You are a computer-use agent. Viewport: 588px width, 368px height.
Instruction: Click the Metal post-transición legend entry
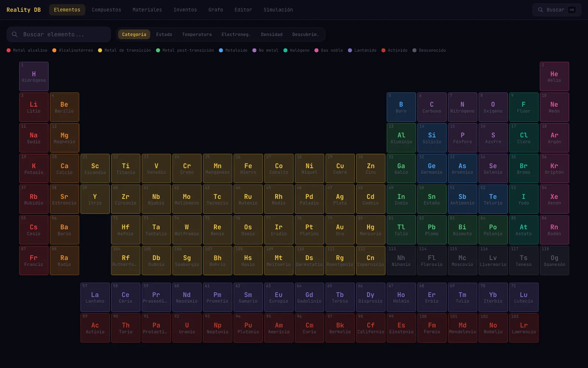[x=185, y=50]
